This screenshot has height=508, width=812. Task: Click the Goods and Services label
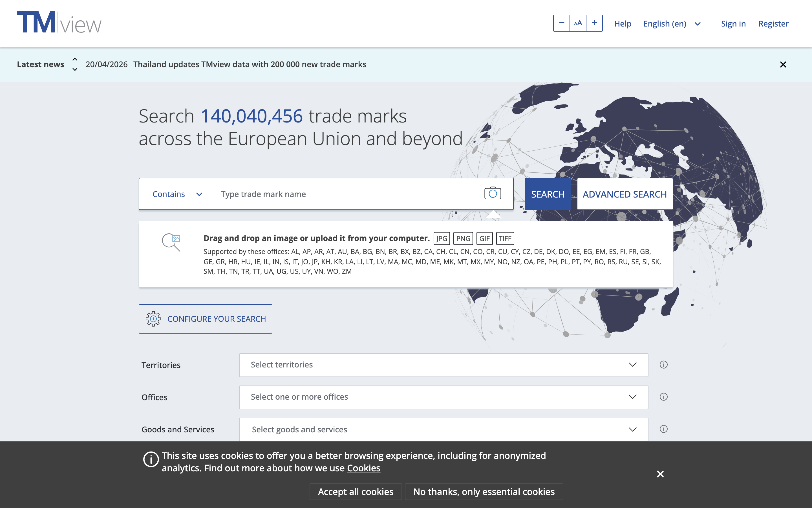point(178,430)
